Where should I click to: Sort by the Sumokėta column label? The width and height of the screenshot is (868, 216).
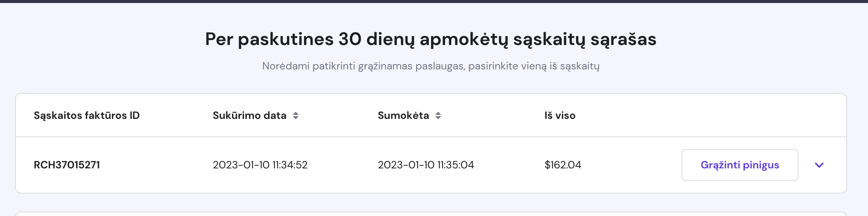[x=403, y=115]
